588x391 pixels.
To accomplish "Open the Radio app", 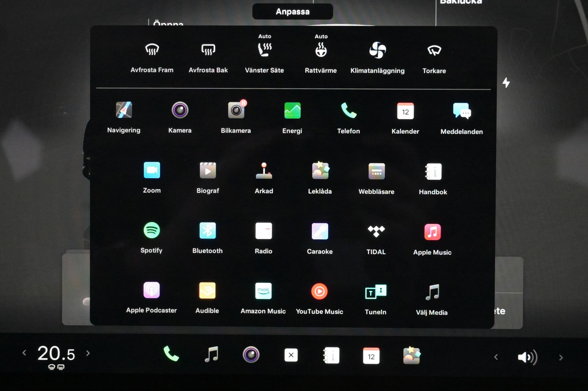I will 264,231.
